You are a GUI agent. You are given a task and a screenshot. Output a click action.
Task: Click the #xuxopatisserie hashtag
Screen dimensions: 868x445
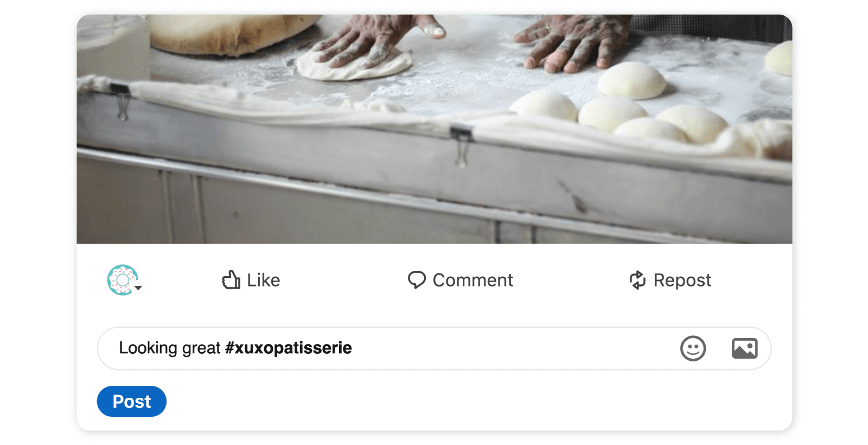pos(289,348)
